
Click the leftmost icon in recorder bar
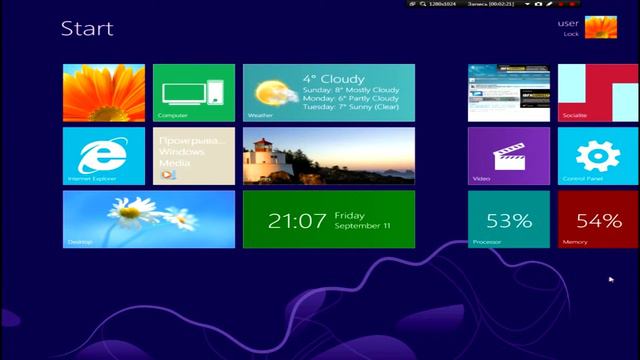[x=412, y=4]
